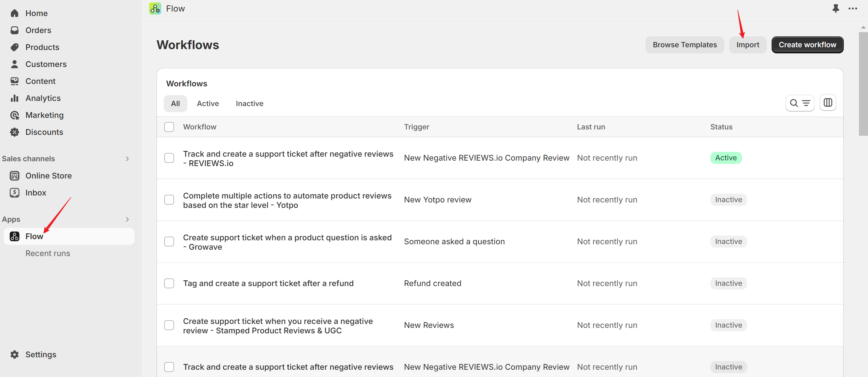Select the Growave product question workflow checkbox

click(169, 242)
